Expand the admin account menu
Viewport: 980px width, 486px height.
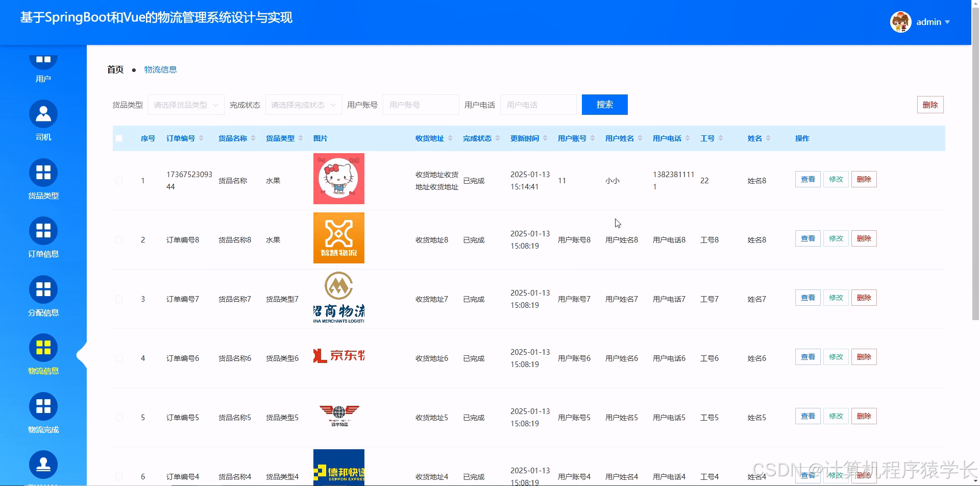(933, 22)
